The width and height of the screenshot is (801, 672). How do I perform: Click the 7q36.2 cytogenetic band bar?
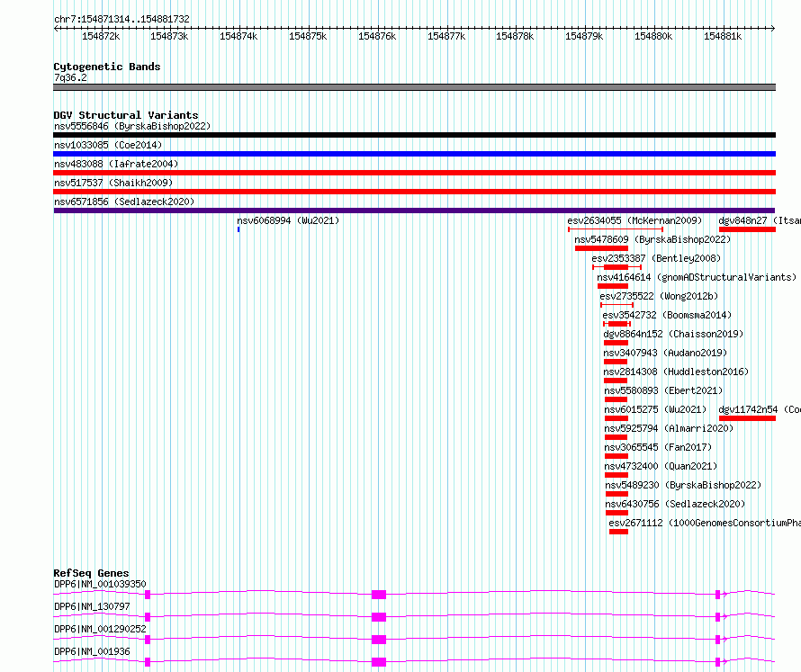pyautogui.click(x=414, y=87)
